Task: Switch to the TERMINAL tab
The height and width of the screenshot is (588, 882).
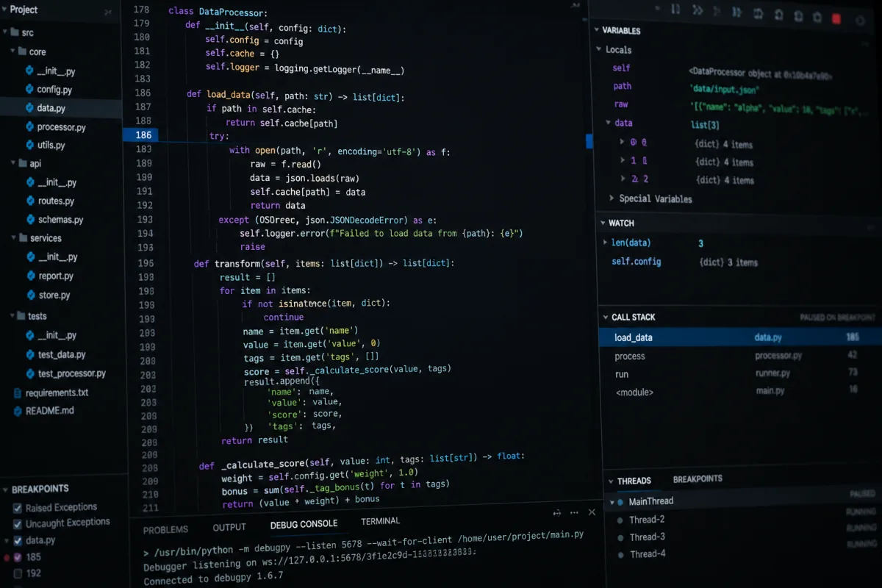Action: (x=380, y=521)
